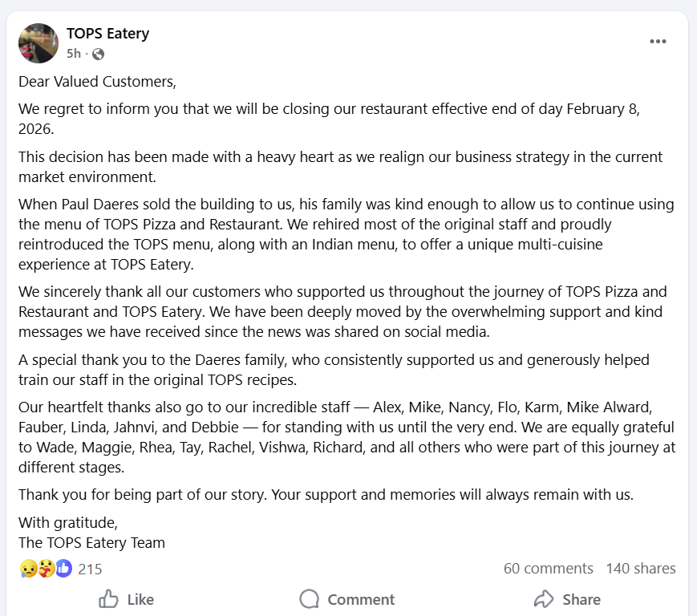The image size is (697, 616).
Task: Click the globe public privacy icon
Action: [x=98, y=54]
